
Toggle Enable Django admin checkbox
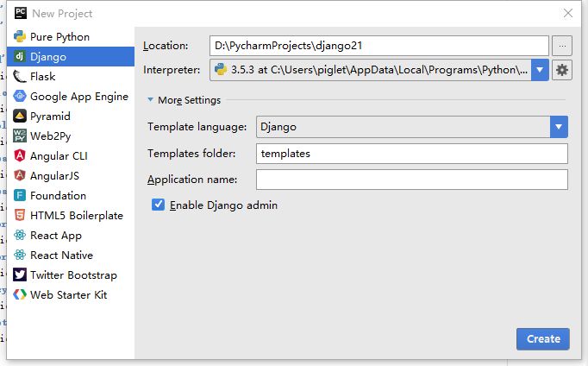point(158,205)
